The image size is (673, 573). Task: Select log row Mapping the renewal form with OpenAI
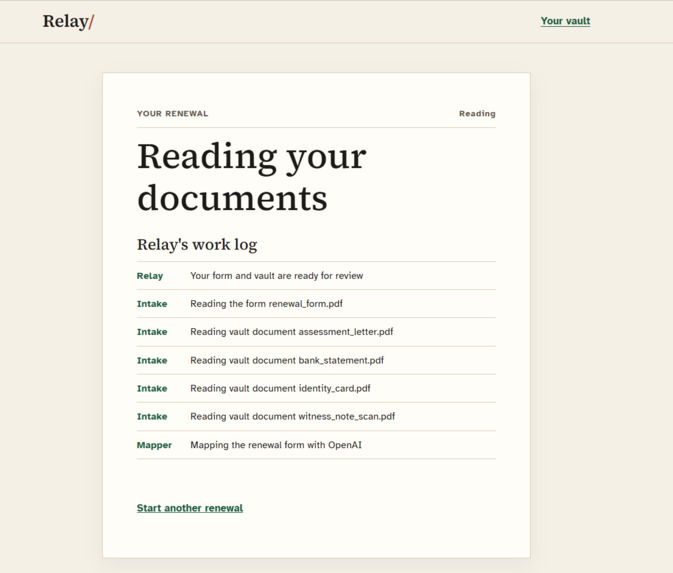(x=316, y=445)
